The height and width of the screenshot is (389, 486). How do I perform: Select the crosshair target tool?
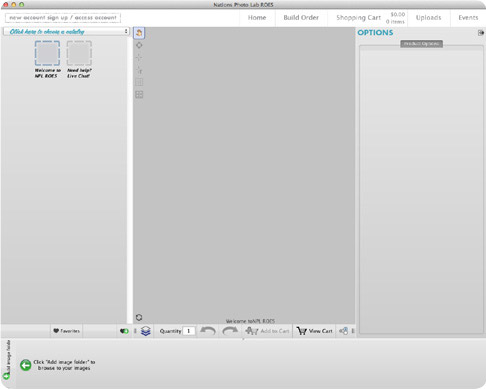[x=139, y=45]
